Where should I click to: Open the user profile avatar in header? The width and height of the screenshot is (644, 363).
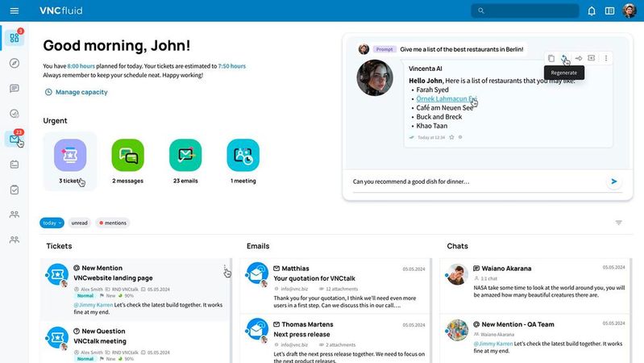pos(629,10)
